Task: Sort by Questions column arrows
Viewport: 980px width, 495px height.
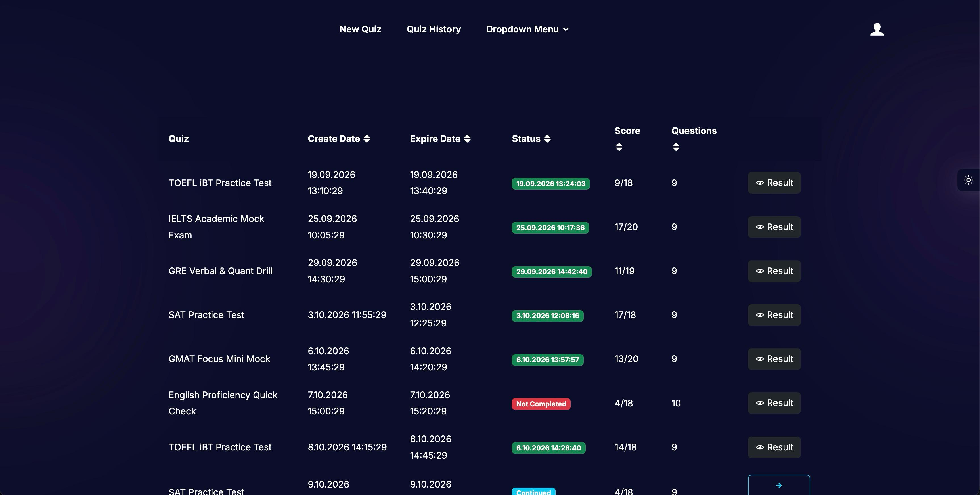Action: click(x=676, y=147)
